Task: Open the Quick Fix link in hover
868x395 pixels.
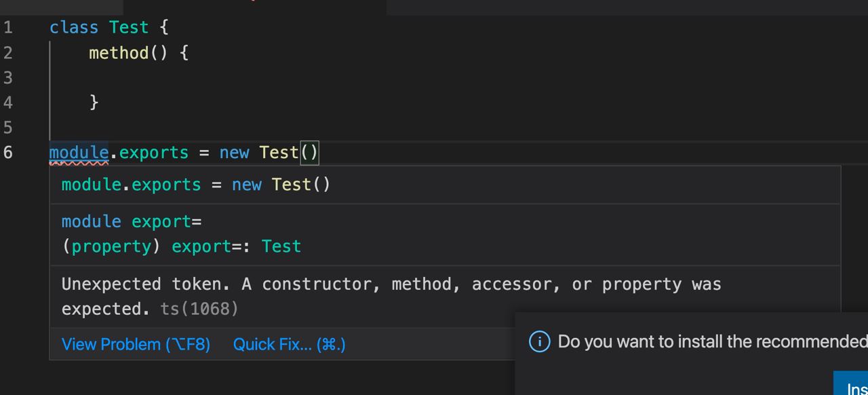Action: click(290, 344)
